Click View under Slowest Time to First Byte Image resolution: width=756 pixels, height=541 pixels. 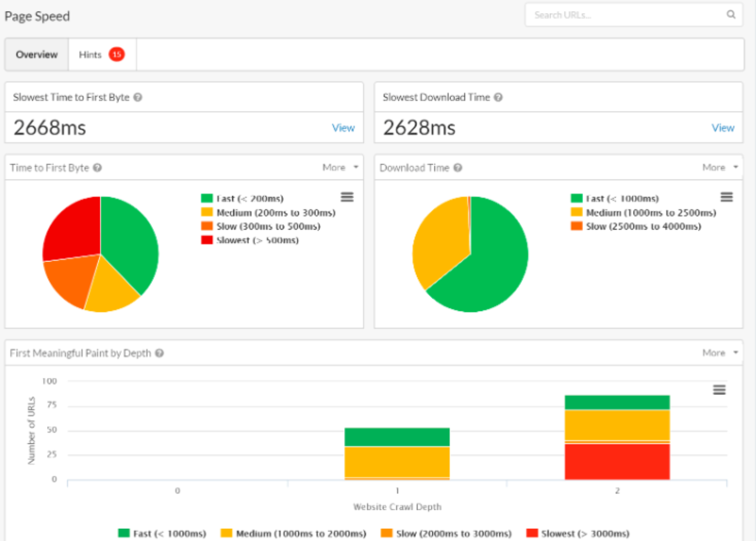click(x=343, y=128)
